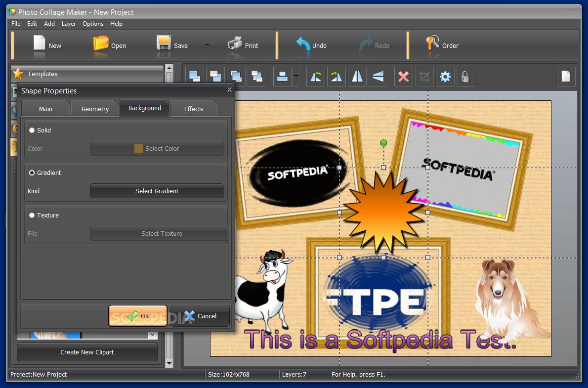Delete the selected object with red X
The width and height of the screenshot is (588, 388).
(404, 77)
